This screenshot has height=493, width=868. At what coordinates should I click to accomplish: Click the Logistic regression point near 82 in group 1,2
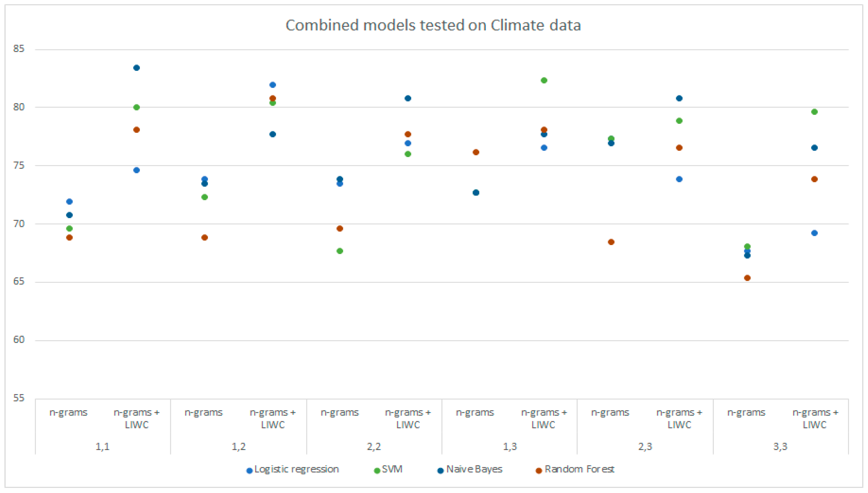point(273,85)
